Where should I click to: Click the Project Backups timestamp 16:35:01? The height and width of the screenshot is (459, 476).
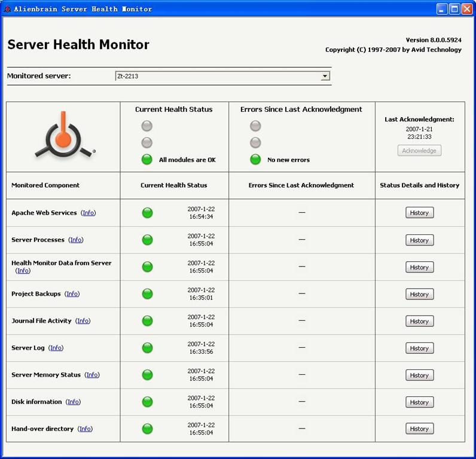pos(201,298)
